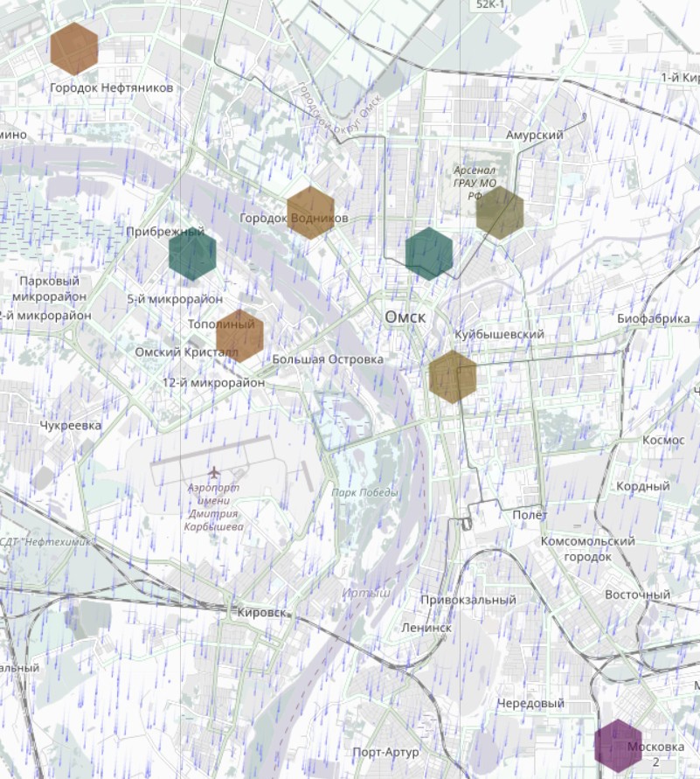Select the teal hexagon north of Омск label
Viewport: 700px width, 779px height.
[429, 254]
